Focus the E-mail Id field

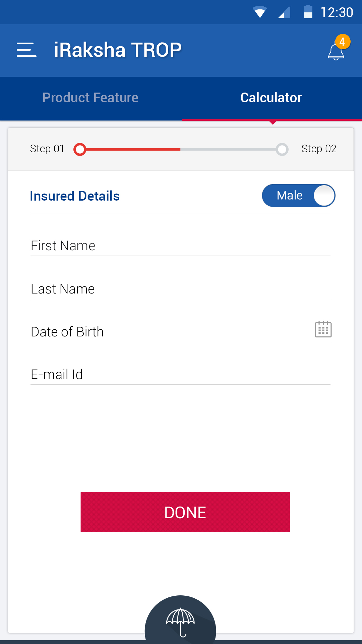coord(180,374)
